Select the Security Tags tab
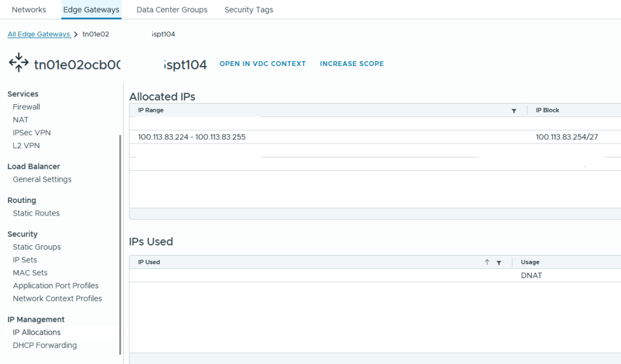Viewport: 621px width, 364px height. point(249,10)
